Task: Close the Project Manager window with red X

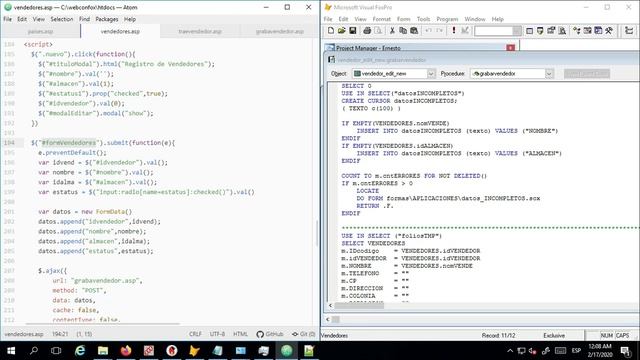Action: (x=510, y=48)
